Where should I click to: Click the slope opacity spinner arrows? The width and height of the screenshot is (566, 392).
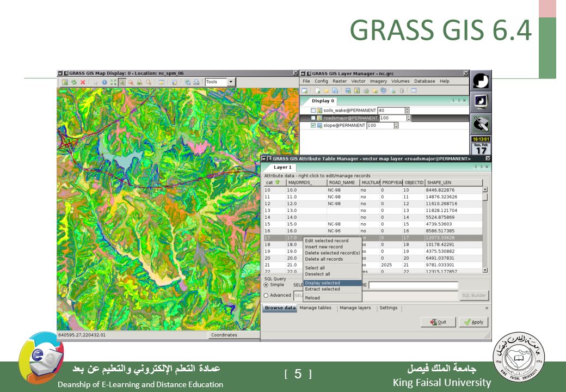click(x=396, y=126)
